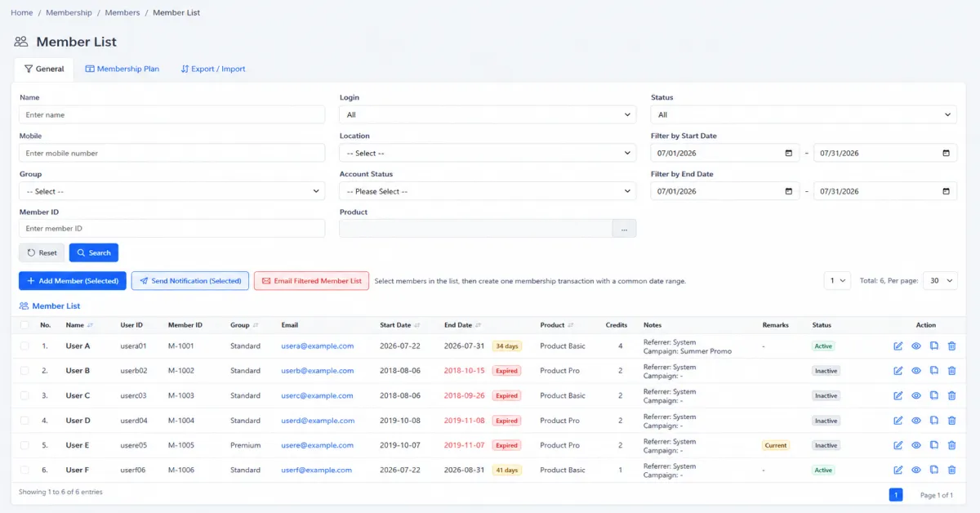The image size is (980, 513).
Task: Click the delete trash icon for User D
Action: click(951, 421)
